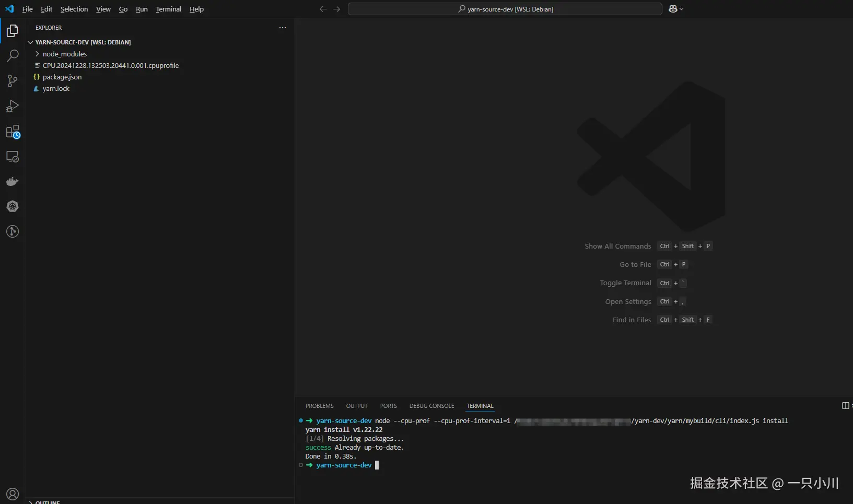The width and height of the screenshot is (853, 504).
Task: Split the terminal using the split icon
Action: 845,406
